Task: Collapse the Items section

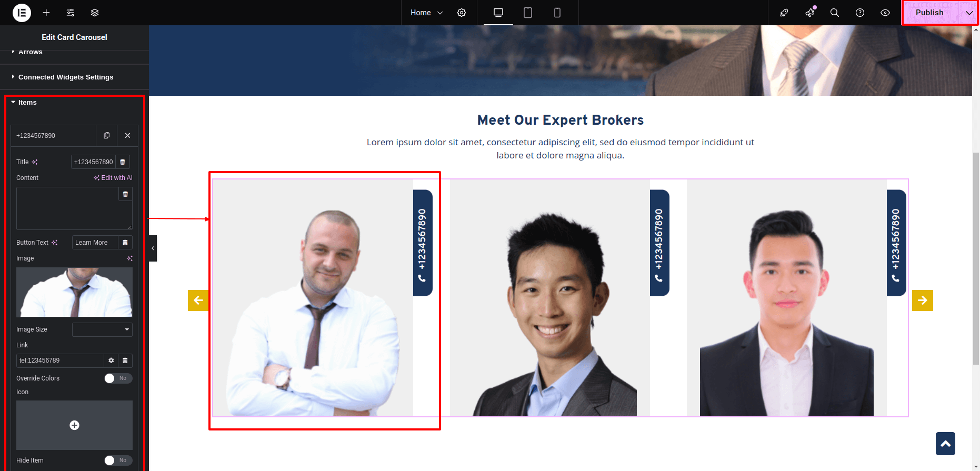Action: pyautogui.click(x=27, y=103)
